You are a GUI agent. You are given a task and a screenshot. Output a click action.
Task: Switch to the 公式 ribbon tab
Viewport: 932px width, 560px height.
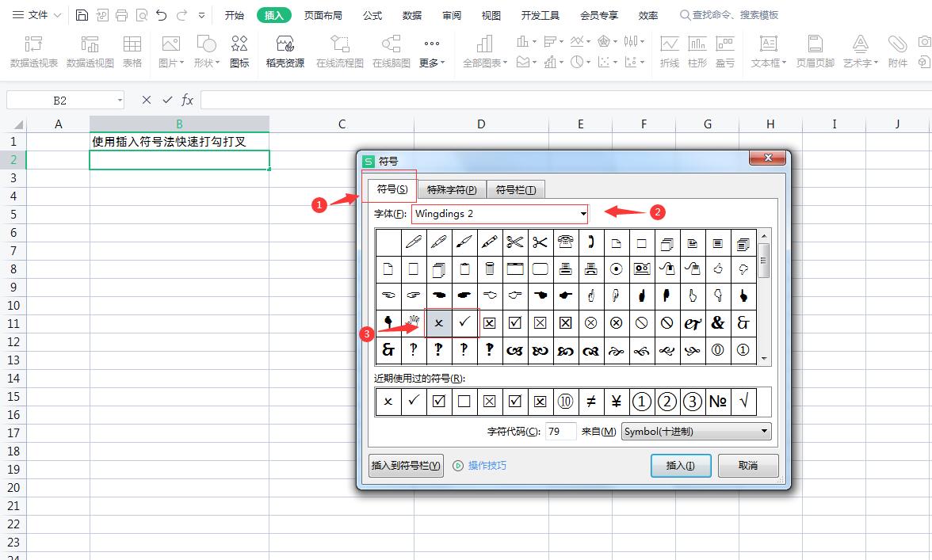(x=372, y=15)
